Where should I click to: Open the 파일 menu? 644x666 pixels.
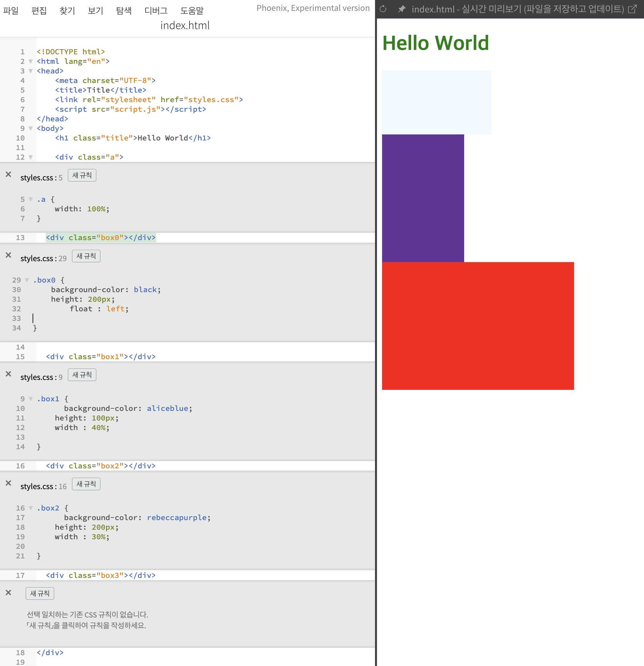[x=11, y=11]
